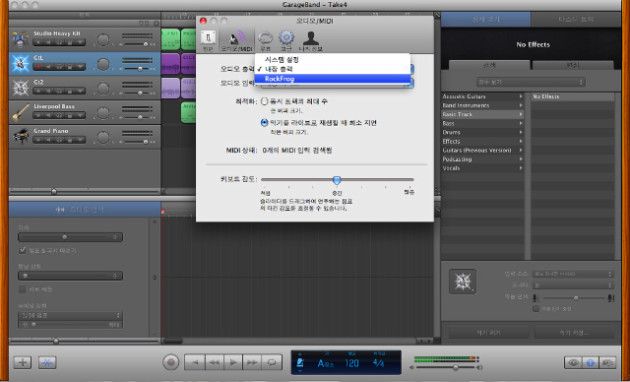Click the rewind transport button
This screenshot has height=382, width=630.
click(x=215, y=363)
